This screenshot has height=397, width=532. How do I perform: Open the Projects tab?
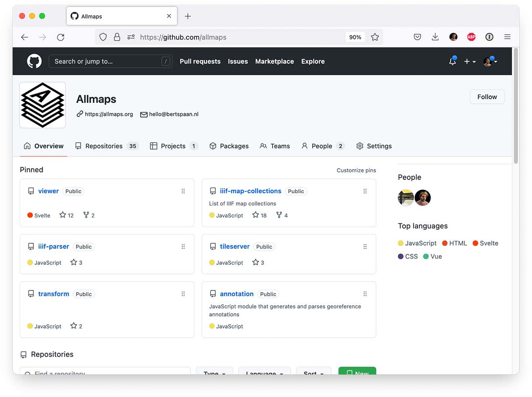coord(174,146)
